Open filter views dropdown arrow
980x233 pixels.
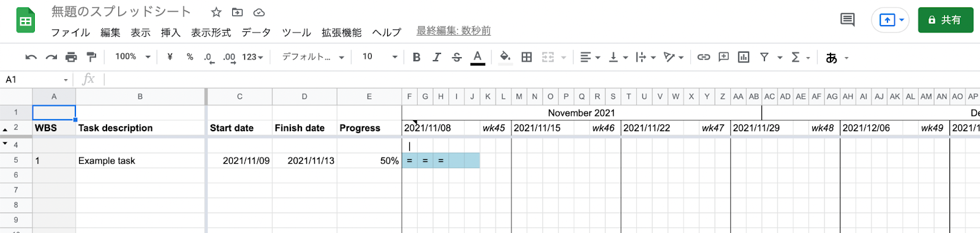[780, 58]
